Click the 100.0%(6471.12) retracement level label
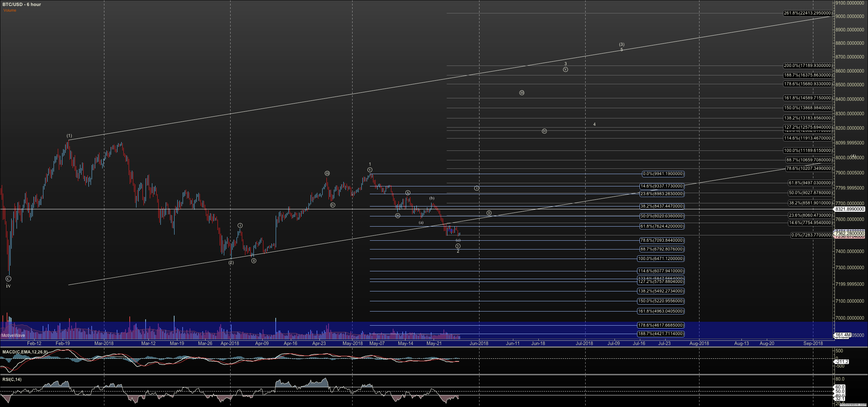Screen dimensions: 868x407 (661, 259)
